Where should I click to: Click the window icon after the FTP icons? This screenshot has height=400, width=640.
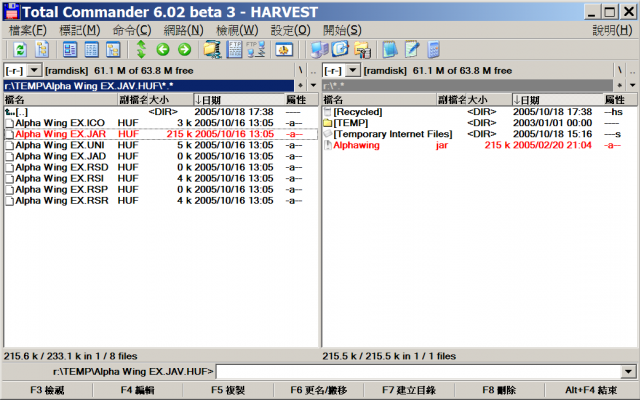tap(284, 50)
